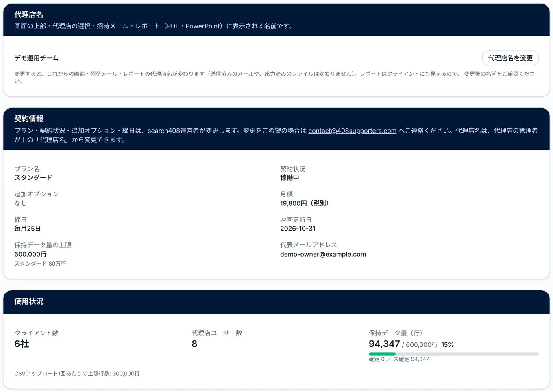553x392 pixels.
Task: Click the rename warning note below デモ運用チーム
Action: tap(274, 77)
